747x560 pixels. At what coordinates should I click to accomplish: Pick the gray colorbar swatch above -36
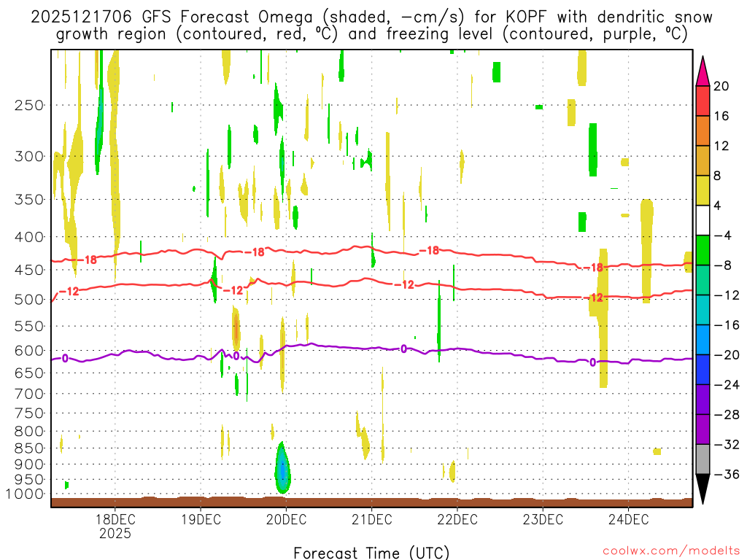(x=703, y=459)
